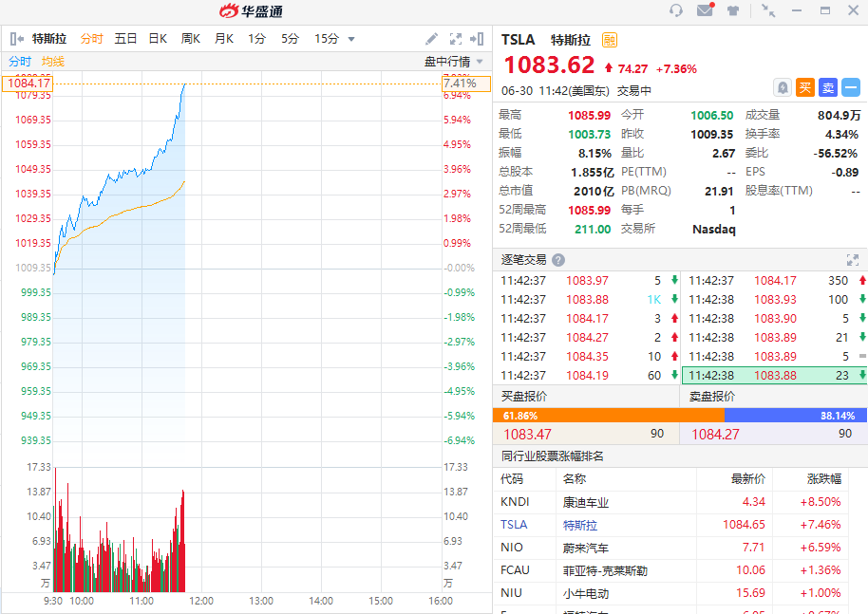Switch to the 五日 five-day tab
The image size is (868, 614).
tap(125, 39)
